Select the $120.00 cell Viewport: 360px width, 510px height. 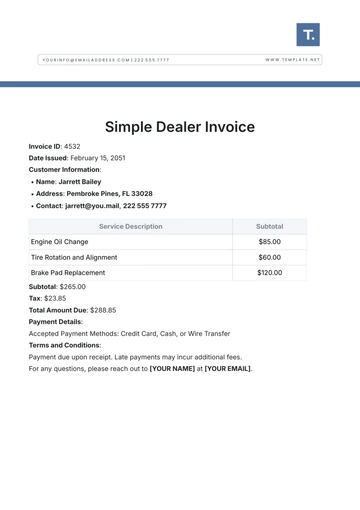[270, 273]
